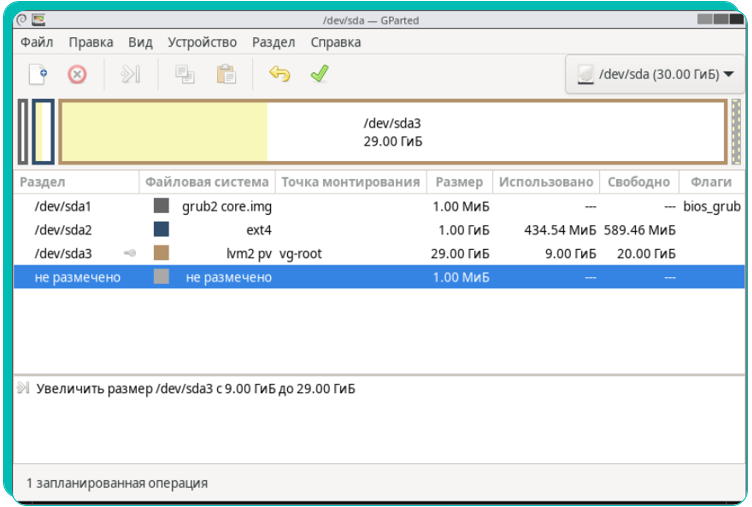Click the grub2 core.img file system text
The height and width of the screenshot is (507, 752).
tap(227, 207)
